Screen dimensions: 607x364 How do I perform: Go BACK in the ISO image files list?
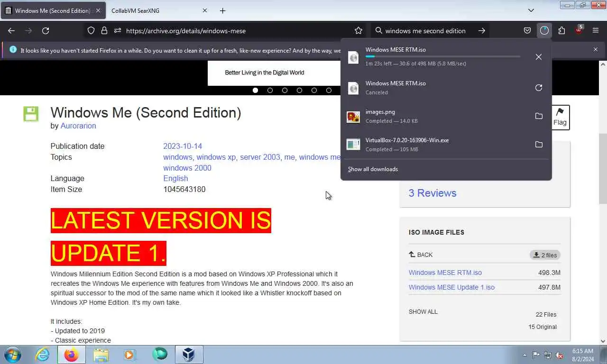tap(421, 255)
